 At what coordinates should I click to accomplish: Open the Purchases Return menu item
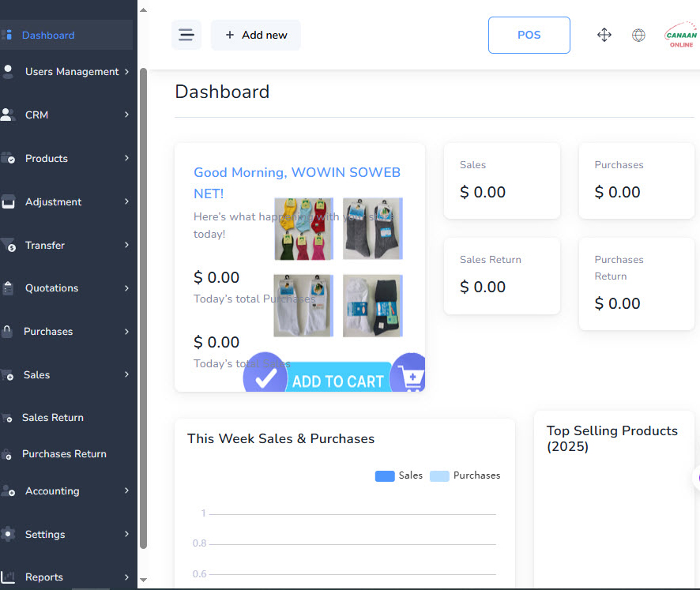coord(64,454)
